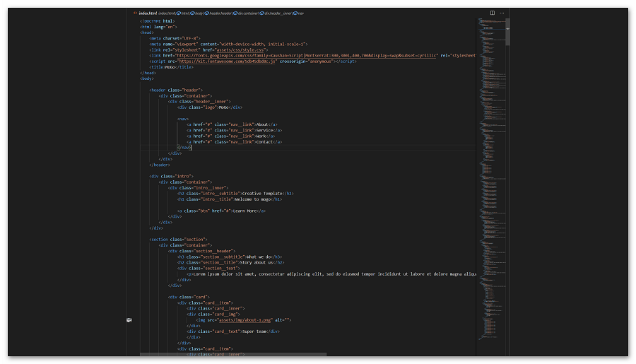This screenshot has width=636, height=364.
Task: Click the horizontal scrollbar at editor bottom
Action: coord(233,354)
